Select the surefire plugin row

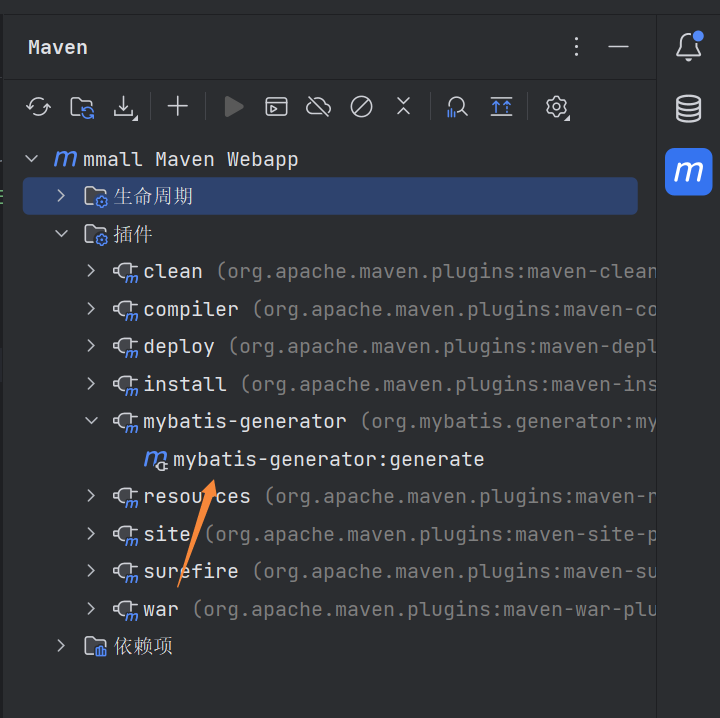pyautogui.click(x=330, y=572)
